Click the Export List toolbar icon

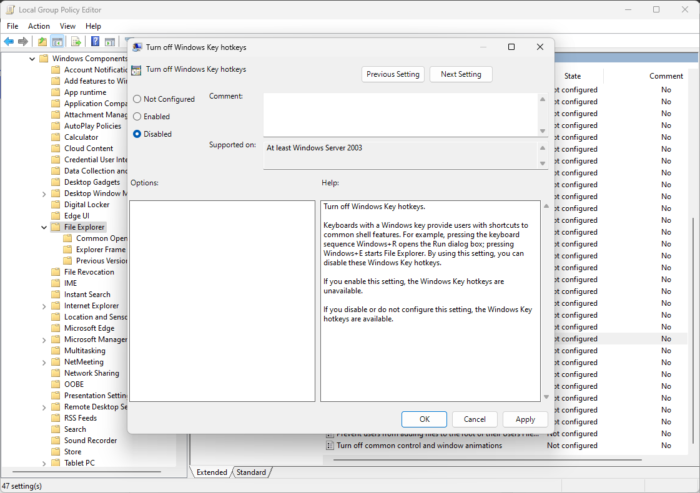pos(76,42)
